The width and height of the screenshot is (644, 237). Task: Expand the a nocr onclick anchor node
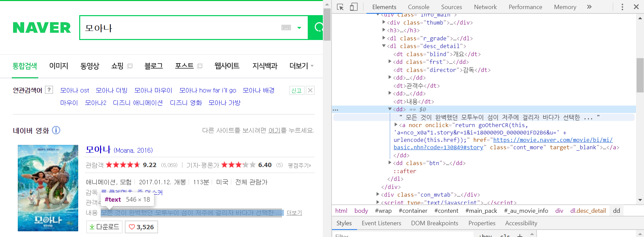(396, 125)
